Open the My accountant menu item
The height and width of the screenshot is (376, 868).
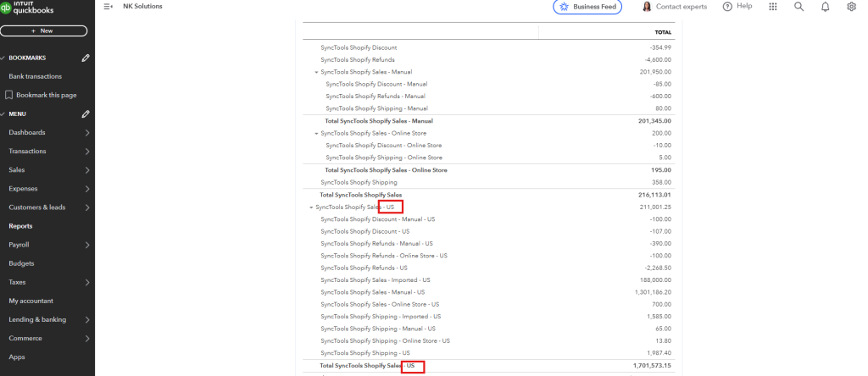coord(31,301)
